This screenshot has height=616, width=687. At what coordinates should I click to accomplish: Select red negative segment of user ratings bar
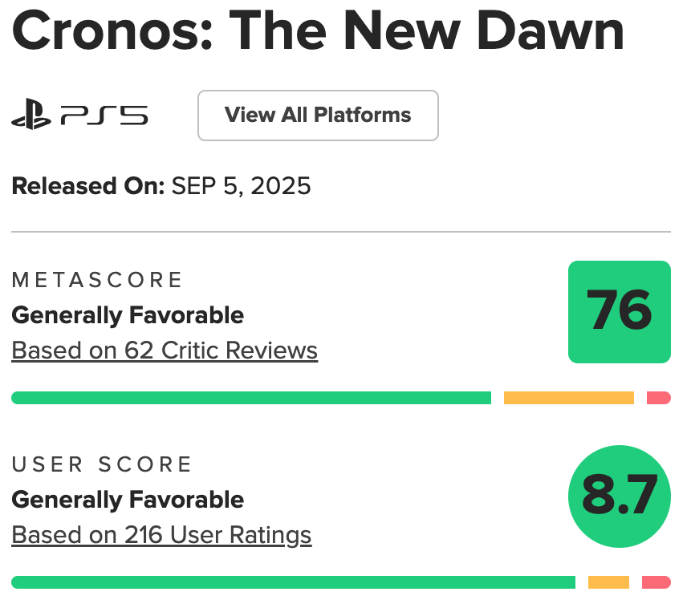click(x=657, y=582)
